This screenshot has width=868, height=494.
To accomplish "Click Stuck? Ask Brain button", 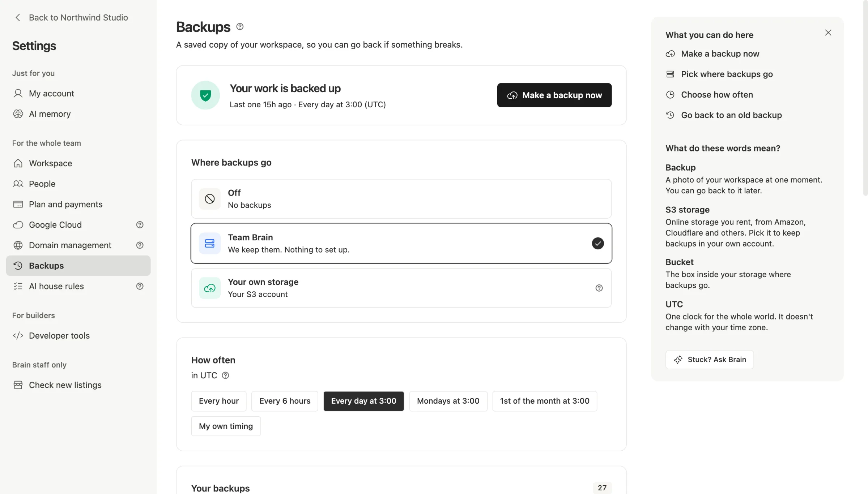I will point(710,360).
